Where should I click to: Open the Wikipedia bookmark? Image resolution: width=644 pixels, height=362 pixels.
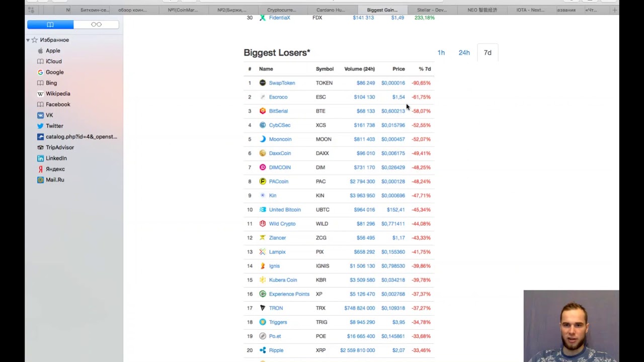click(x=58, y=94)
